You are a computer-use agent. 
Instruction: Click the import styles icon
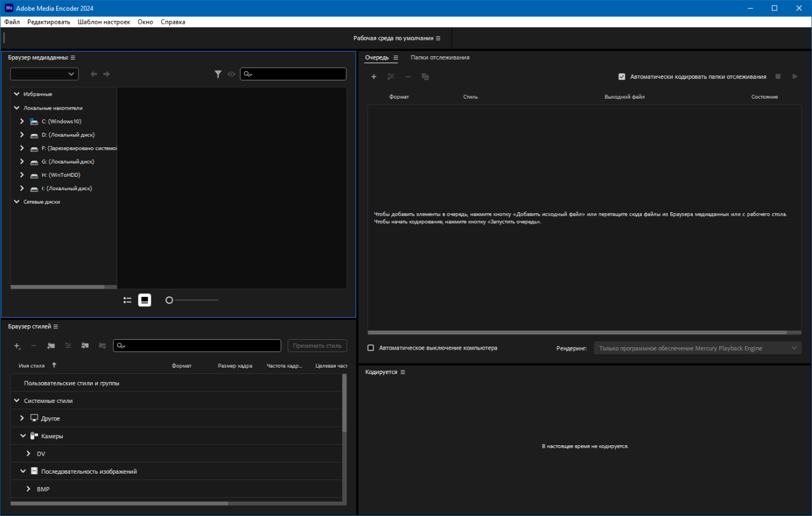(85, 346)
